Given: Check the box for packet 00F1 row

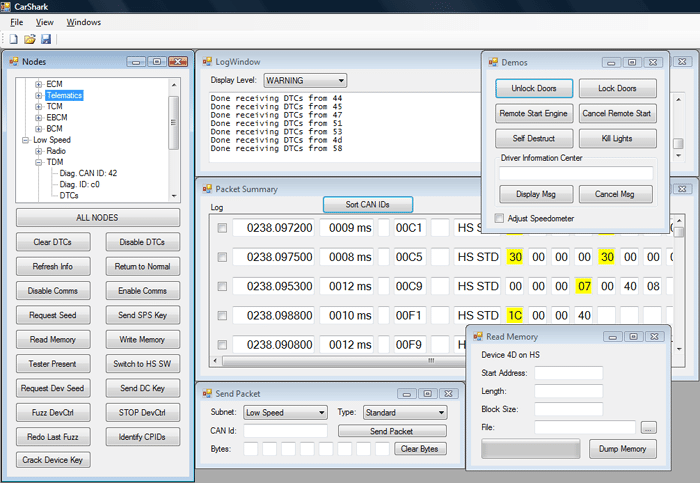Looking at the screenshot, I should coord(222,316).
